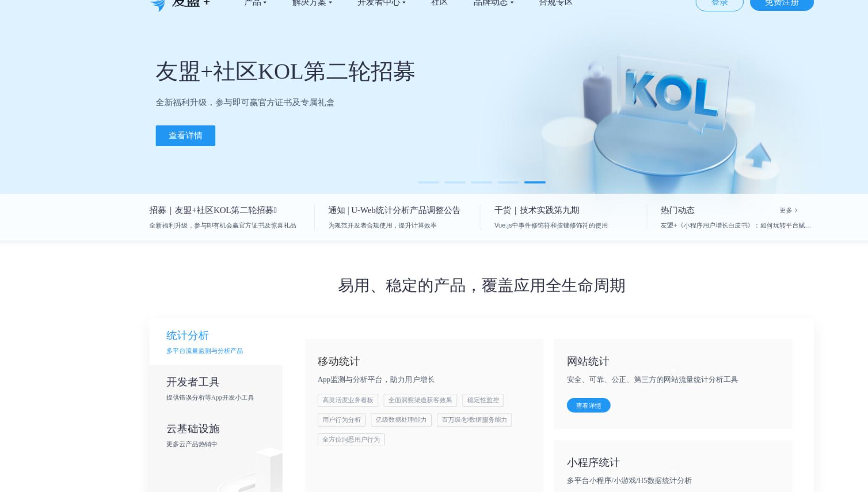Click the 查看详情 button in the KOL banner
Viewport: 868px width, 492px height.
185,135
